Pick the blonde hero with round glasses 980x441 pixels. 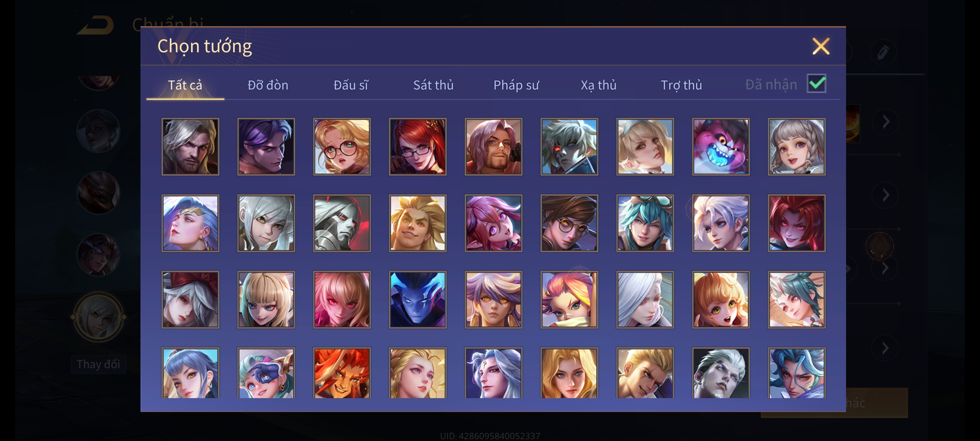coord(342,147)
